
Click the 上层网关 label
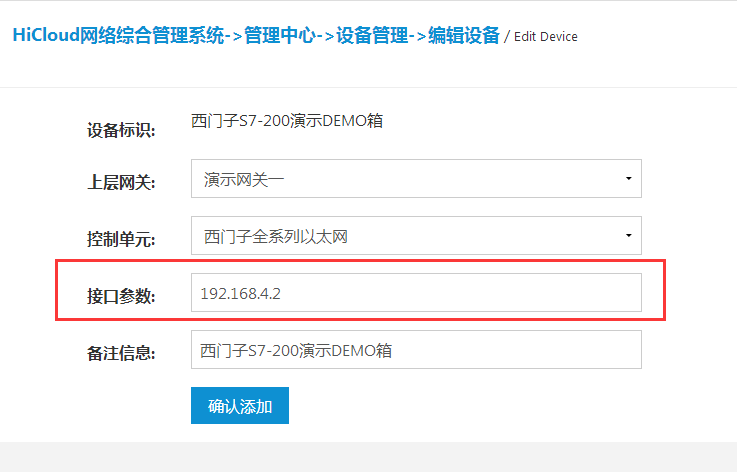[x=120, y=183]
